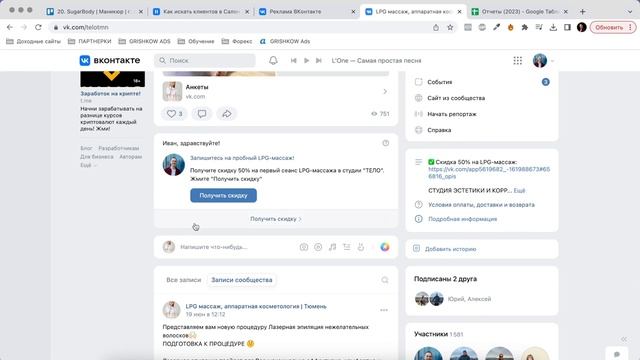This screenshot has width=640, height=360.
Task: Open the LPG массаж community post author link
Action: pyautogui.click(x=256, y=306)
